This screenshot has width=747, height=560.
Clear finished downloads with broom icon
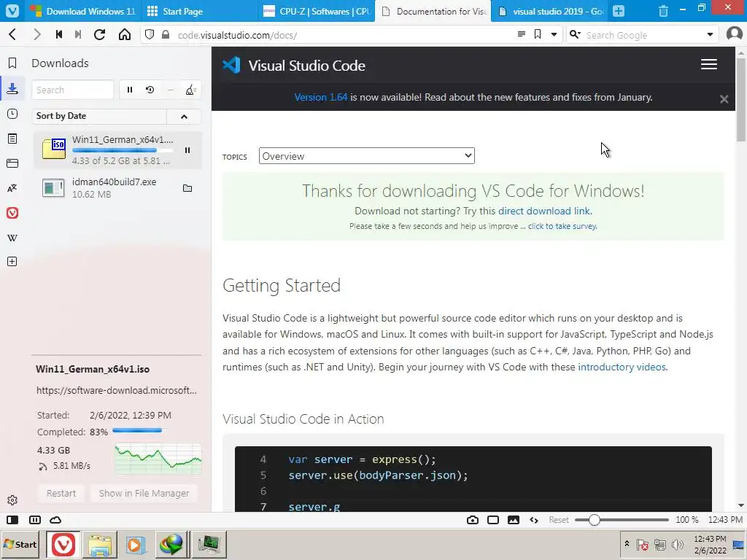(x=190, y=90)
